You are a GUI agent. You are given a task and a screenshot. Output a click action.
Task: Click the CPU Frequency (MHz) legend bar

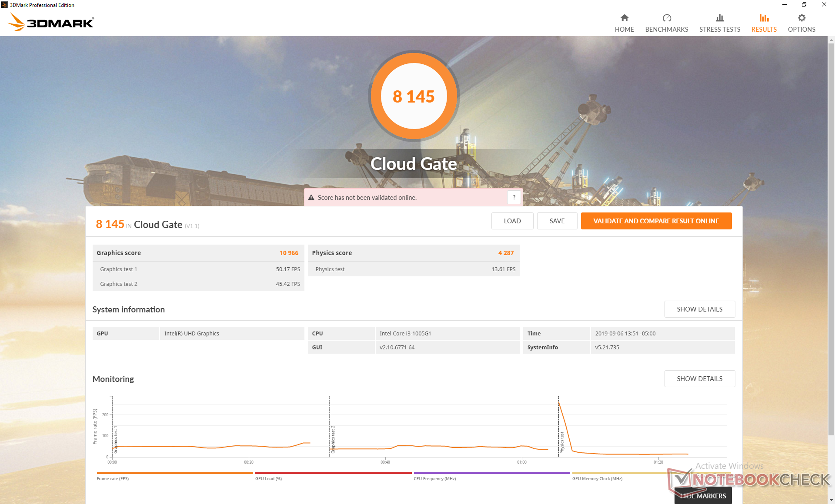(x=491, y=473)
